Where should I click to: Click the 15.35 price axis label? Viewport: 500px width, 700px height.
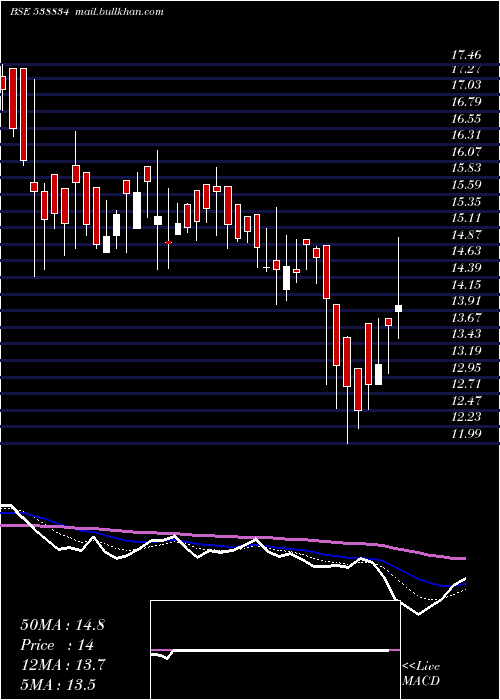click(x=466, y=202)
